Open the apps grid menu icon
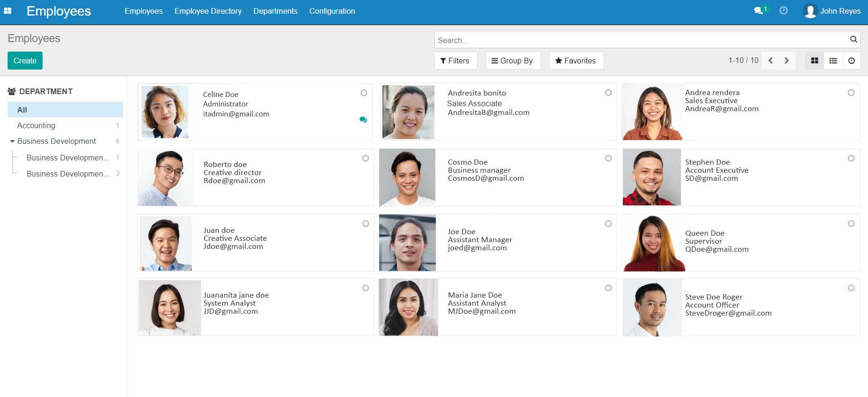Screen dimensions: 868x397 coord(8,11)
